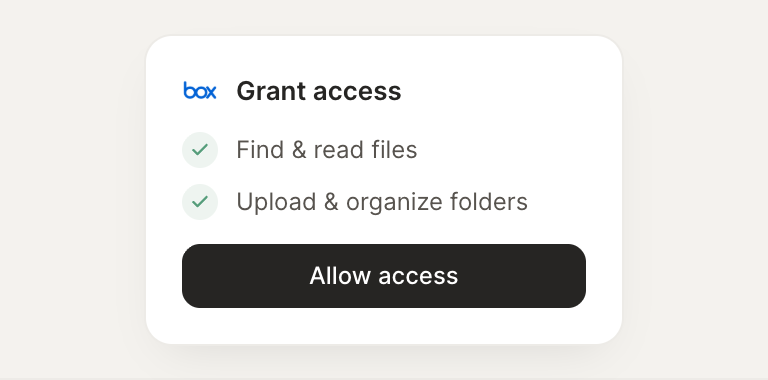This screenshot has width=768, height=380.
Task: Click the word "Find" in the first permission
Action: [x=260, y=150]
